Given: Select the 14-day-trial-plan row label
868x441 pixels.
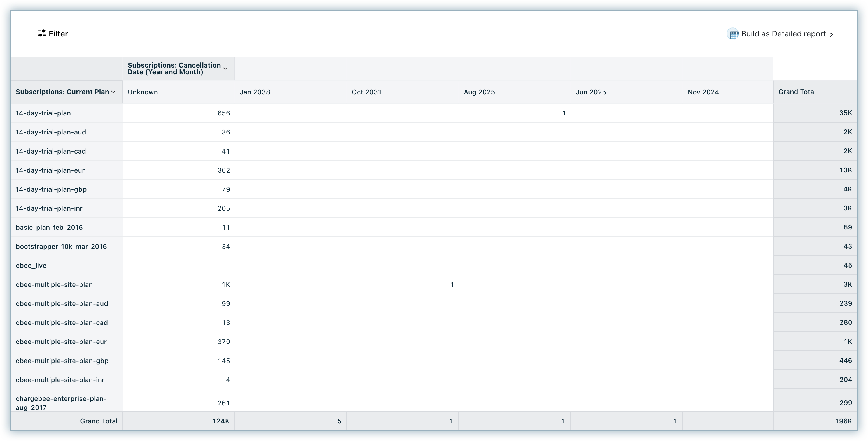Looking at the screenshot, I should click(x=43, y=113).
